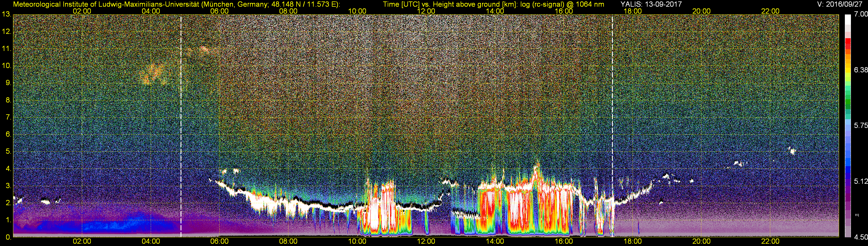Select 14:00 on the bottom time axis
868x246 pixels.
click(x=495, y=241)
